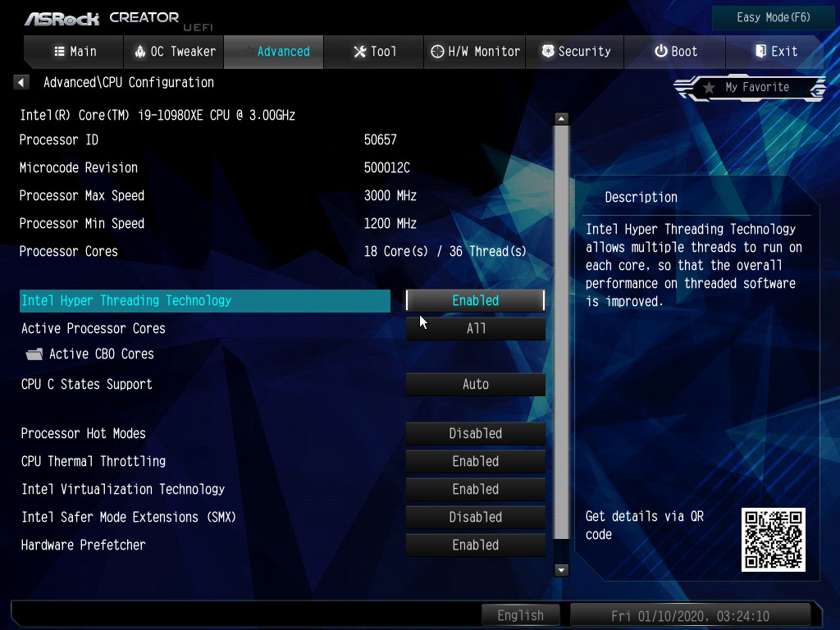
Task: Open Processor Hot Modes dropdown
Action: 475,433
